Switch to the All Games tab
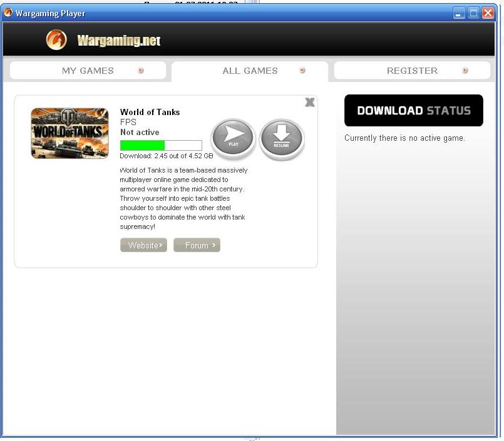This screenshot has height=441, width=504. 250,71
